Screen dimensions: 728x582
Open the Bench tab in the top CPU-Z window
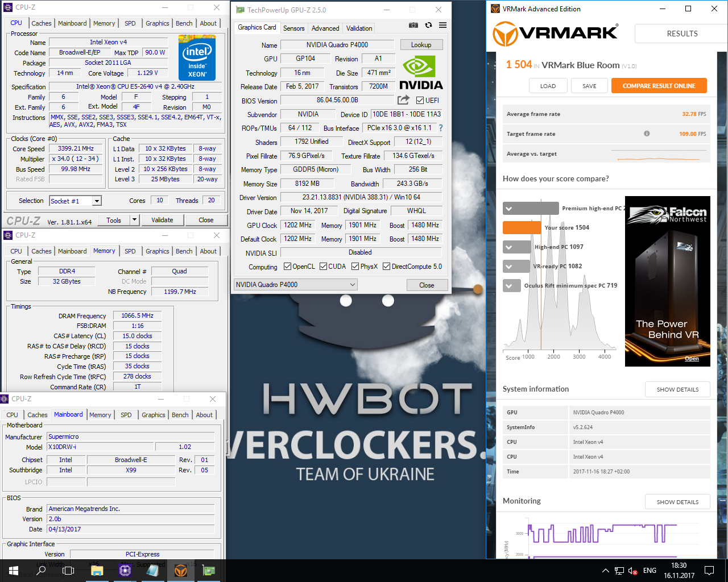[x=184, y=23]
